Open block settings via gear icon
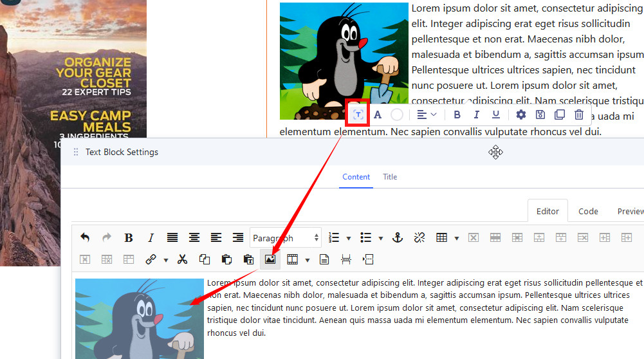644x359 pixels. click(x=521, y=115)
